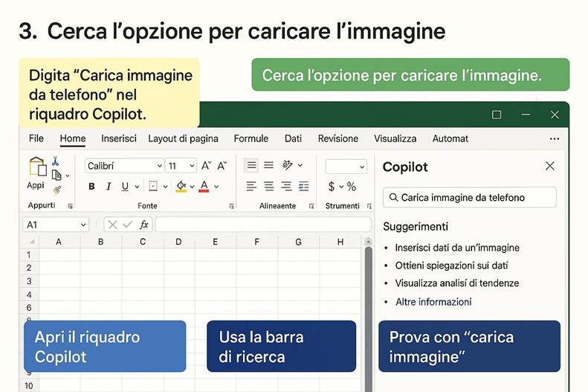Click the fx insert function icon
This screenshot has height=392, width=588.
point(144,225)
